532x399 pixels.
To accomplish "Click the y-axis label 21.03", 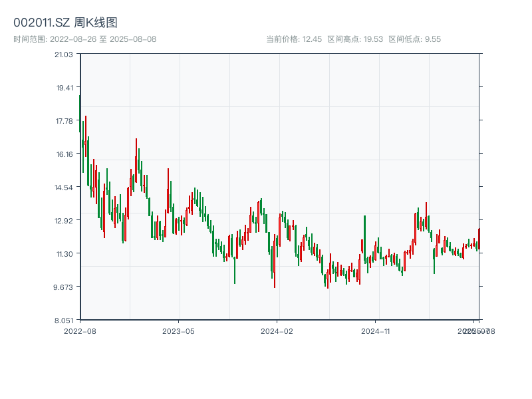I will click(x=64, y=55).
